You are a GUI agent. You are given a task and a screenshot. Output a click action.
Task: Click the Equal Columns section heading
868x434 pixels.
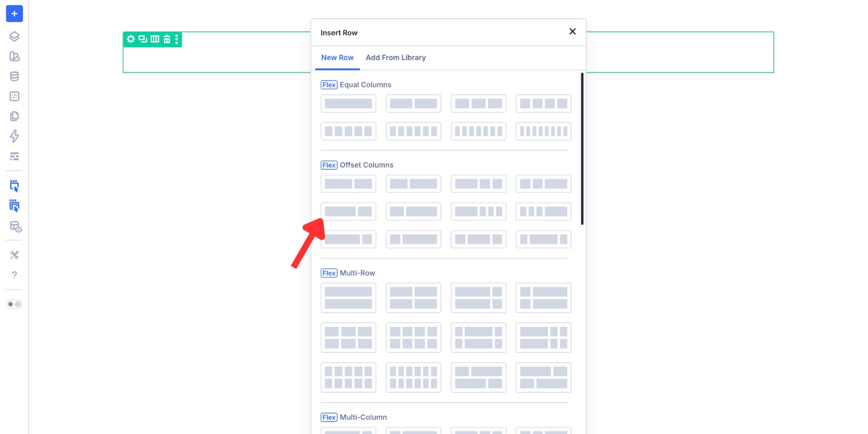pyautogui.click(x=366, y=85)
